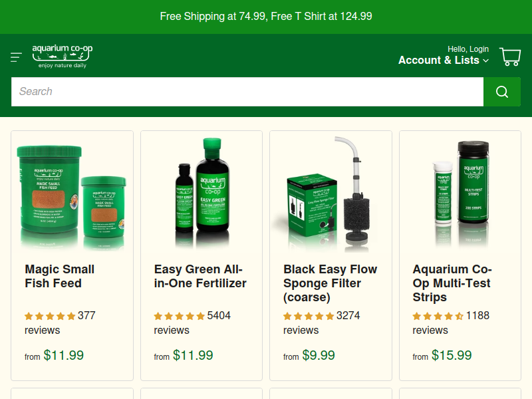This screenshot has width=532, height=399.
Task: Click the Hello, Login text
Action: 468,49
